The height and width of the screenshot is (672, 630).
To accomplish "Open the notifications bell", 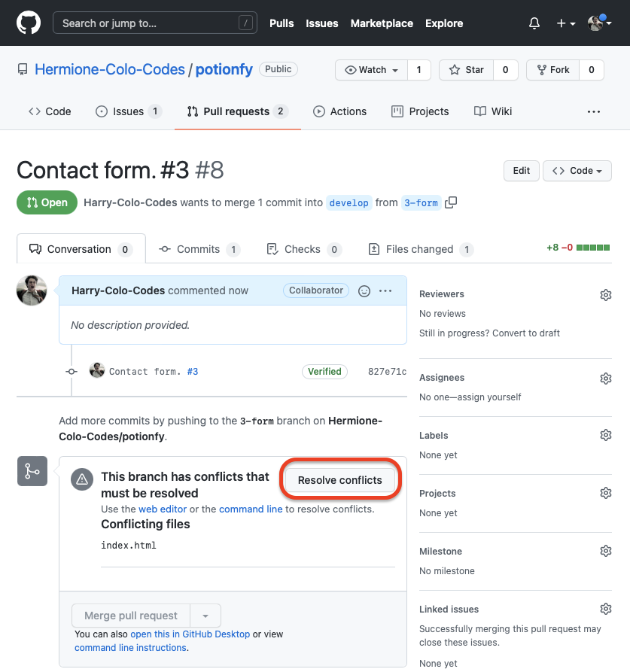I will coord(534,23).
